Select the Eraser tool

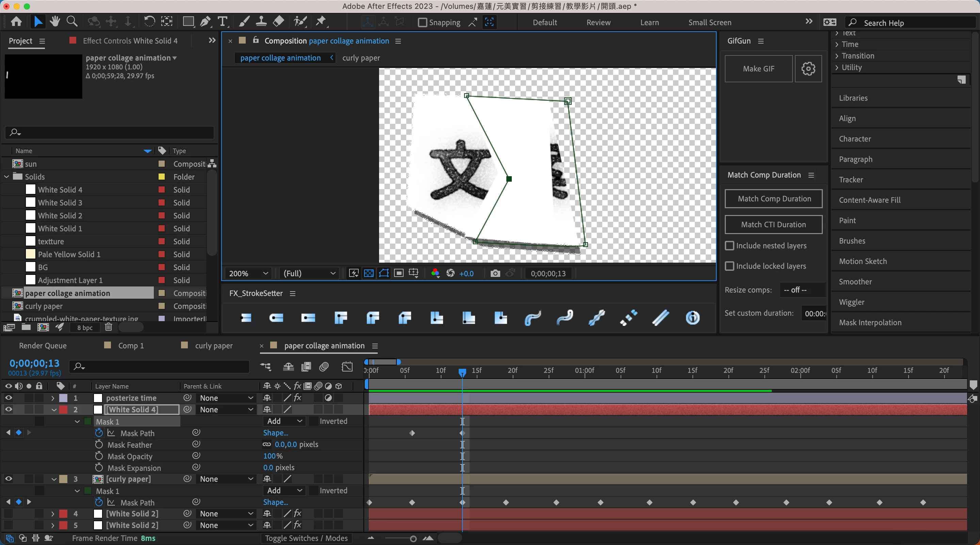pos(279,22)
